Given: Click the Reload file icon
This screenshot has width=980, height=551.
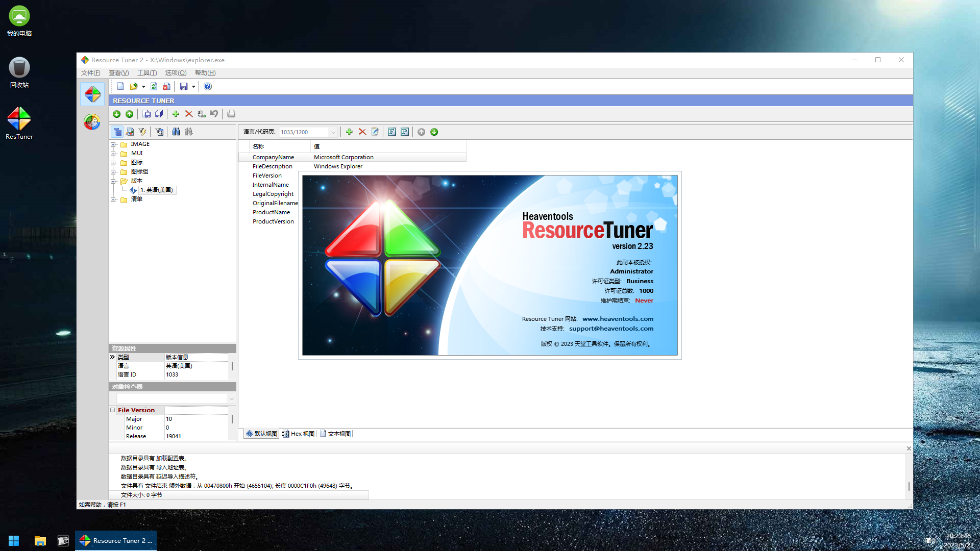Looking at the screenshot, I should 154,86.
